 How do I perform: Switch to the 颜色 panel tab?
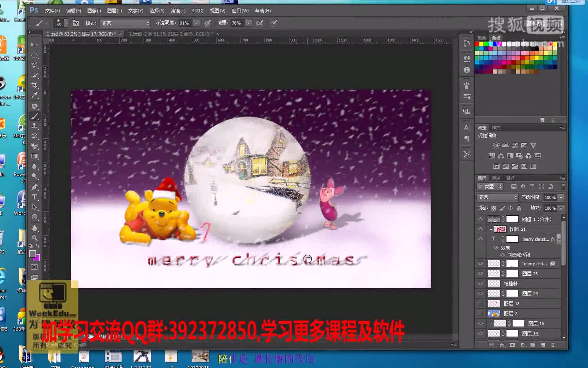pos(482,38)
